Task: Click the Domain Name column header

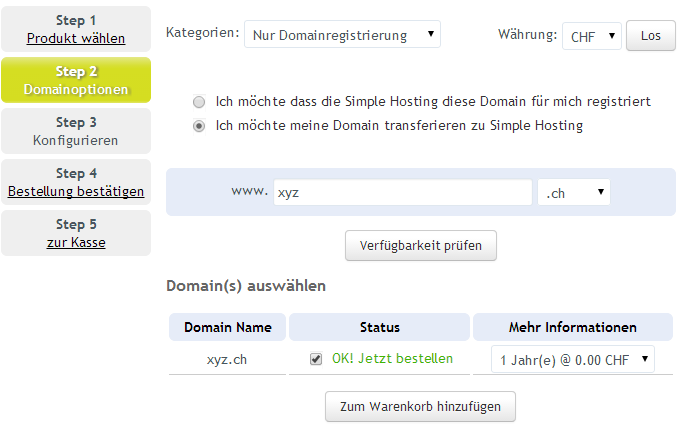Action: click(227, 327)
